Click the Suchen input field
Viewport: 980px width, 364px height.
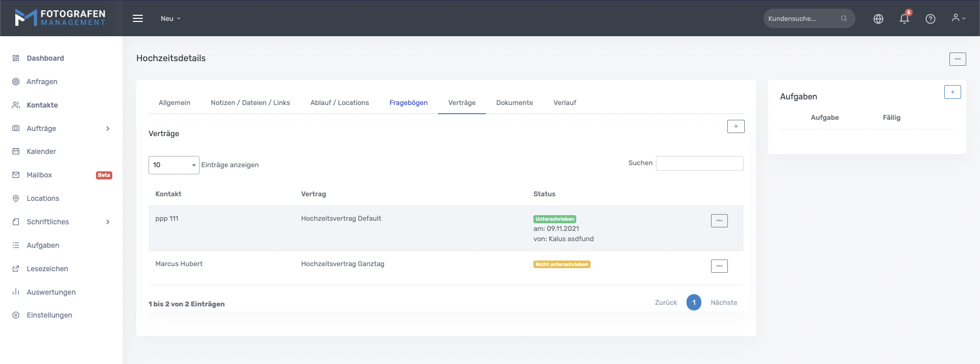pos(699,163)
